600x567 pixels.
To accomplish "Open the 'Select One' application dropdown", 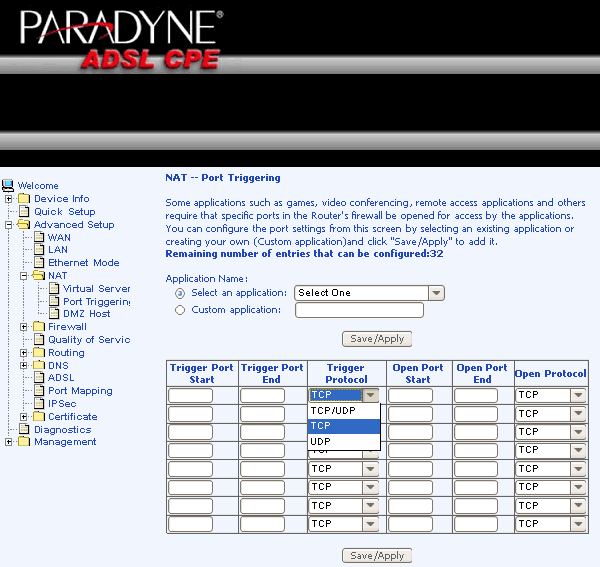I will coord(369,293).
